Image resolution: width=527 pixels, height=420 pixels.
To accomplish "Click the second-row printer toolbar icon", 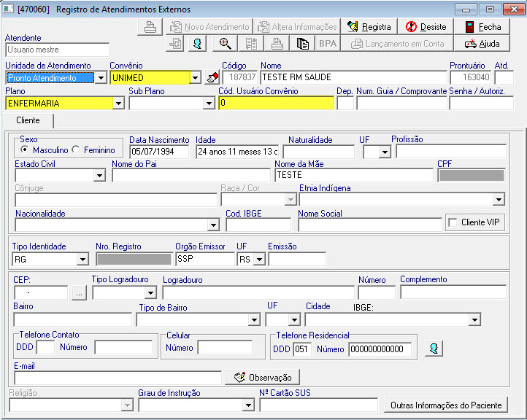I will click(277, 44).
